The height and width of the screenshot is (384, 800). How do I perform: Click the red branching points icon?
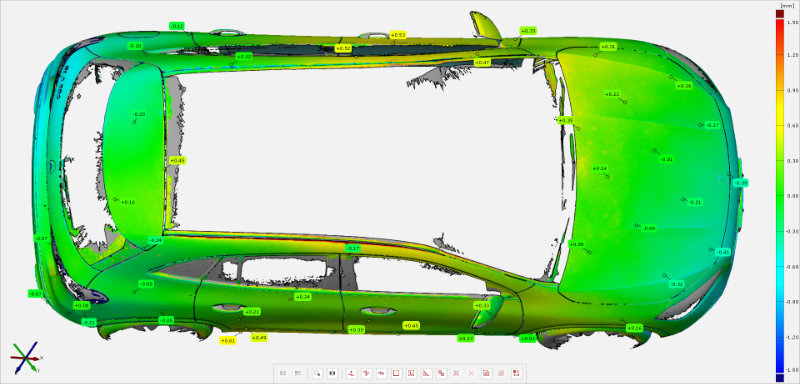coord(366,373)
